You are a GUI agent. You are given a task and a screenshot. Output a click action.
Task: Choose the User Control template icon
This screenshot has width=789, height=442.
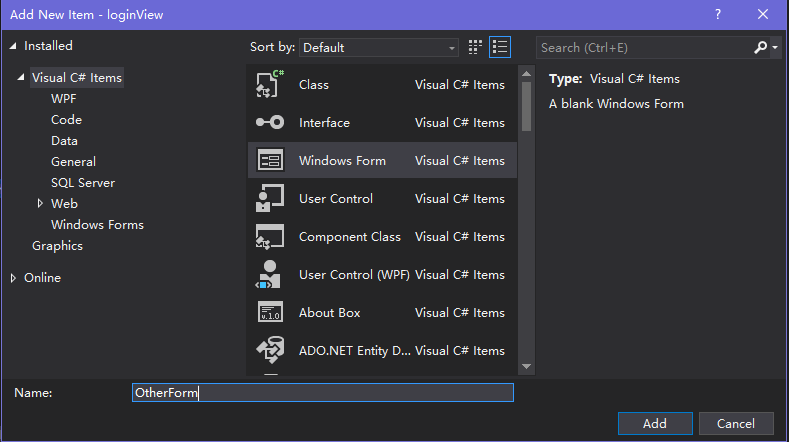pos(270,198)
